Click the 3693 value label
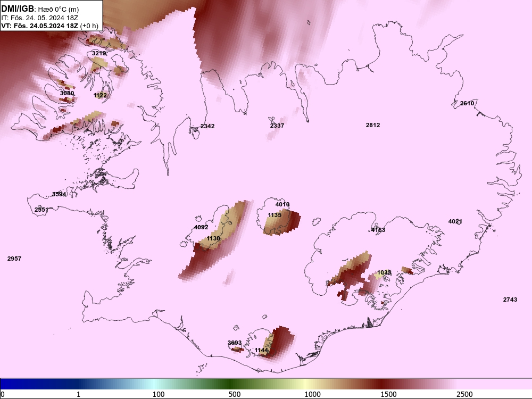Image resolution: width=532 pixels, height=399 pixels. pyautogui.click(x=235, y=343)
